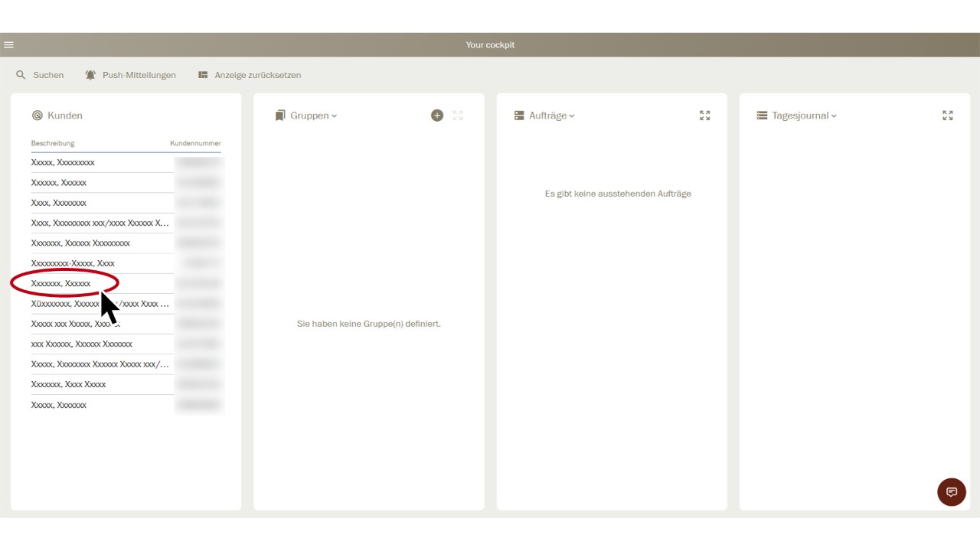Sort by Beschreibung column header
This screenshot has width=980, height=551.
53,143
